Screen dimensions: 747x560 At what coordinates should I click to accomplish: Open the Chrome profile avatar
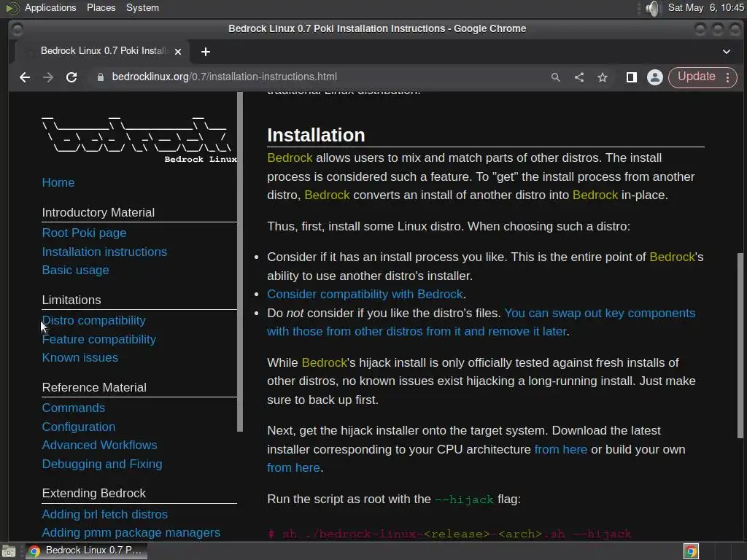pos(654,77)
